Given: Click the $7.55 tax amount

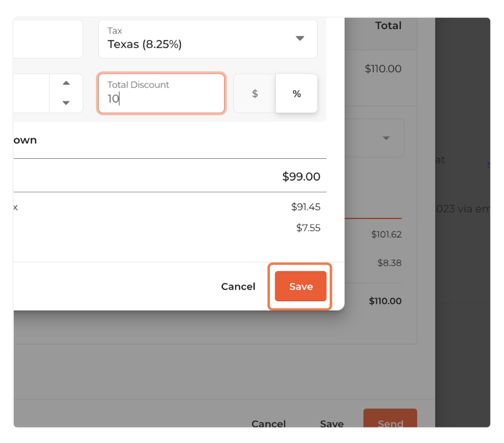Looking at the screenshot, I should pos(308,228).
